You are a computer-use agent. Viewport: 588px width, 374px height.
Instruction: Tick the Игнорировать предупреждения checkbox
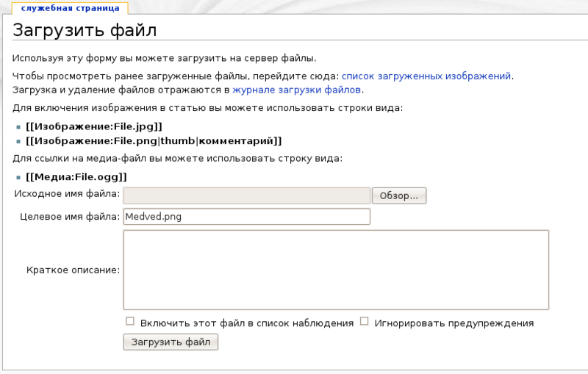tap(364, 322)
